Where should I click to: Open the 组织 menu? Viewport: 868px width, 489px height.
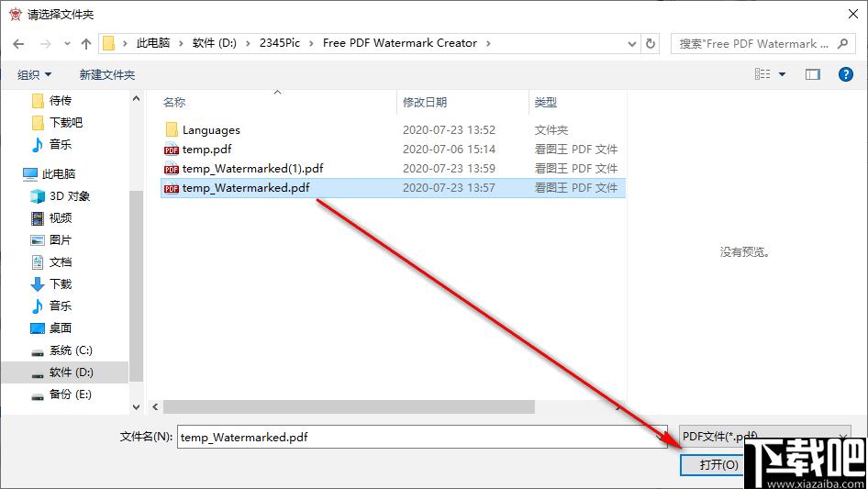click(x=34, y=74)
